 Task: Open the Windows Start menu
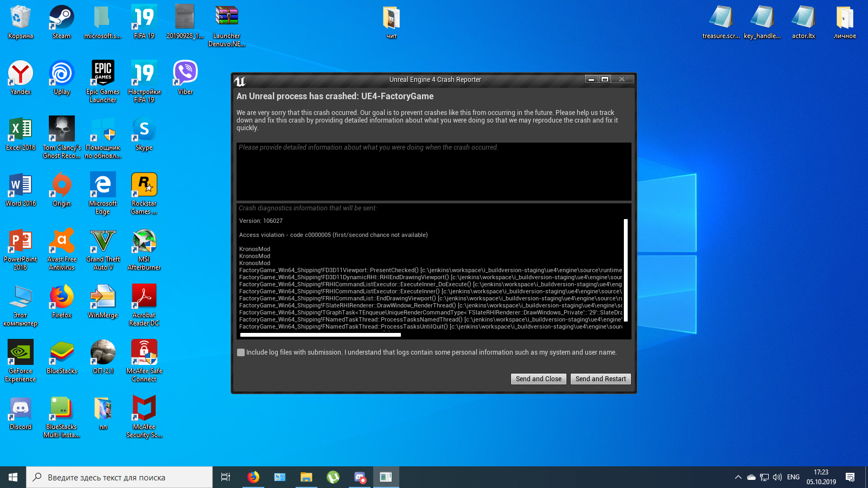[x=13, y=477]
